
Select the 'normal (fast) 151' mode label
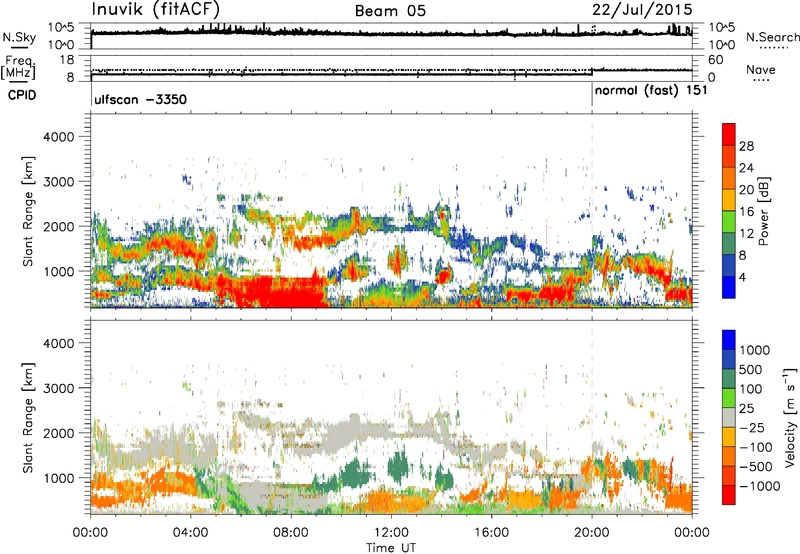[x=651, y=90]
